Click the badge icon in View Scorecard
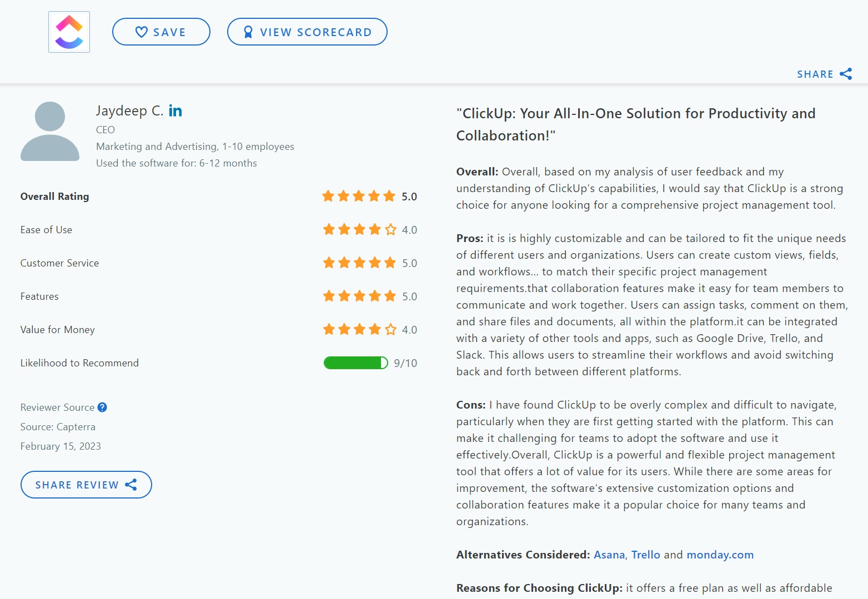Viewport: 868px width, 599px height. (x=247, y=32)
